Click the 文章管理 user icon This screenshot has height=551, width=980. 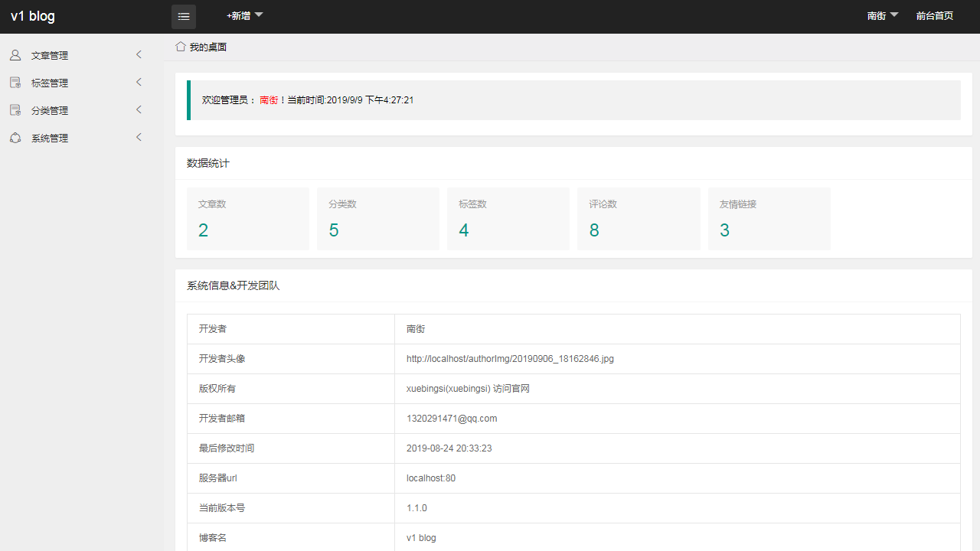pos(15,55)
